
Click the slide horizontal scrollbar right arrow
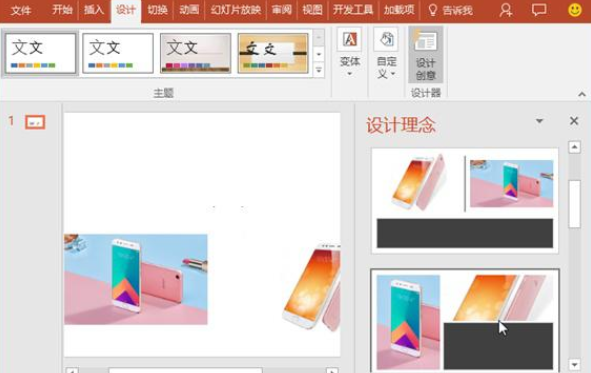[332, 371]
